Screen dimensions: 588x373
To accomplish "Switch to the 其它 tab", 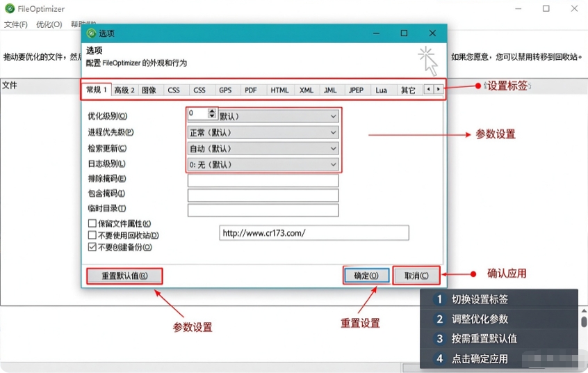I will coord(408,90).
